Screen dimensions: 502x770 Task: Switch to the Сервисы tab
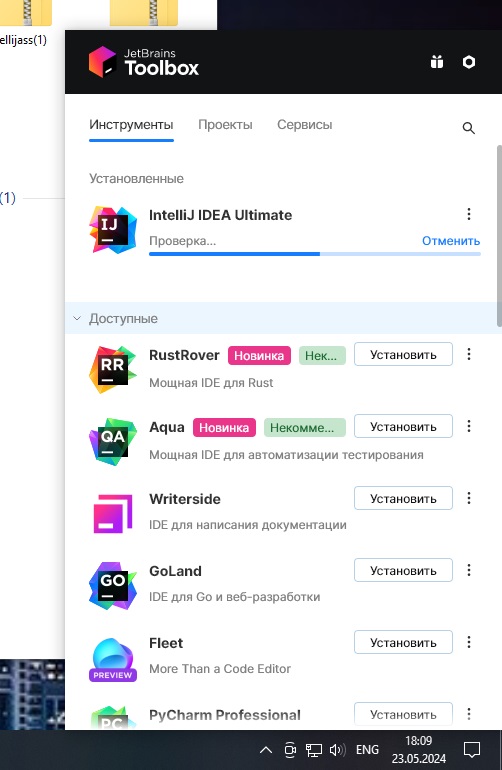[x=305, y=125]
